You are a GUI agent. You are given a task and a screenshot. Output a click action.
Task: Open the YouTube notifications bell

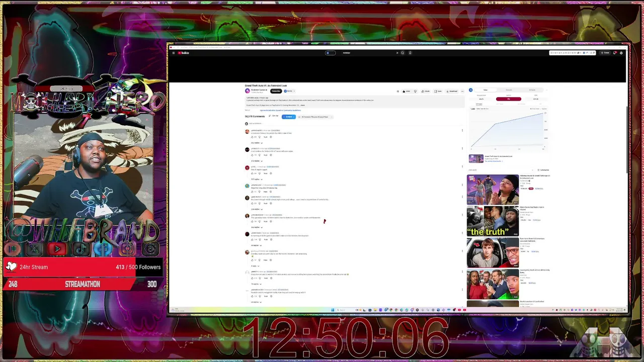615,53
